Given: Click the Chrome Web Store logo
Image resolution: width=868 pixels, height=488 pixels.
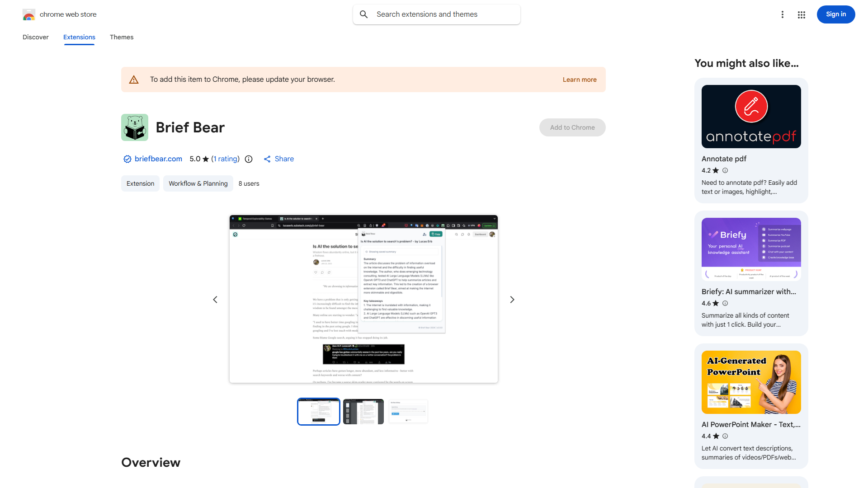Looking at the screenshot, I should pos(29,14).
